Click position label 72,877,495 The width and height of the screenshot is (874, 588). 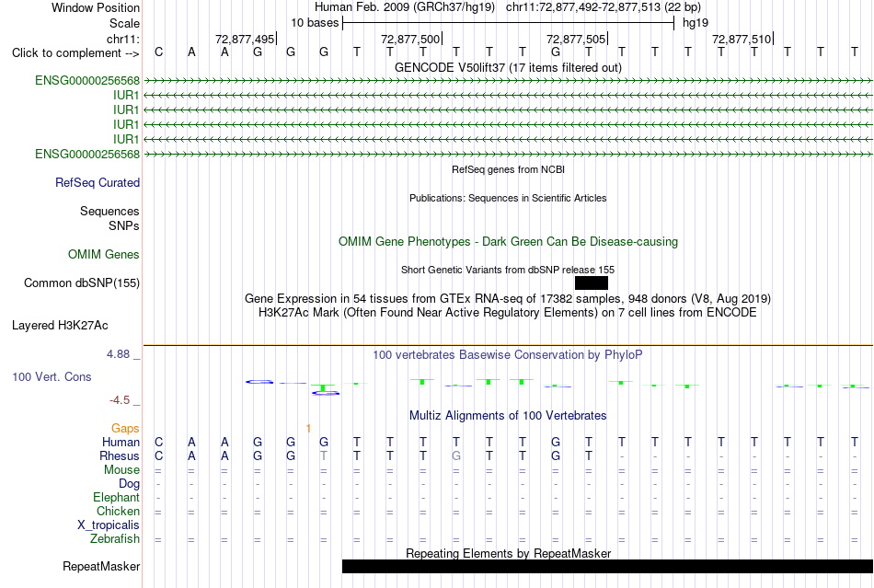coord(245,39)
